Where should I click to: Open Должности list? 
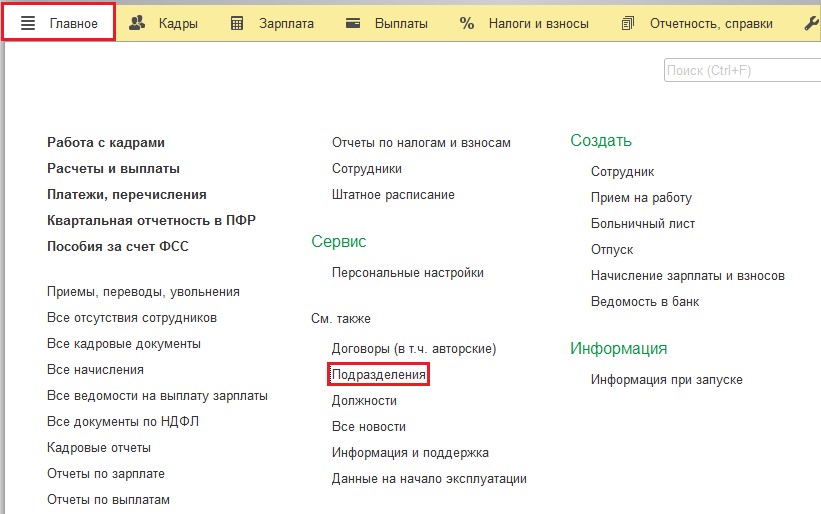tap(364, 401)
